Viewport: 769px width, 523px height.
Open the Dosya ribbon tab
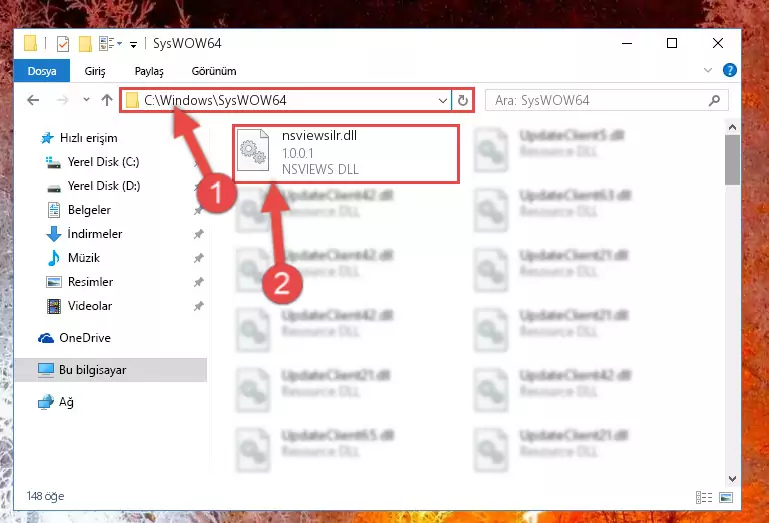coord(42,71)
